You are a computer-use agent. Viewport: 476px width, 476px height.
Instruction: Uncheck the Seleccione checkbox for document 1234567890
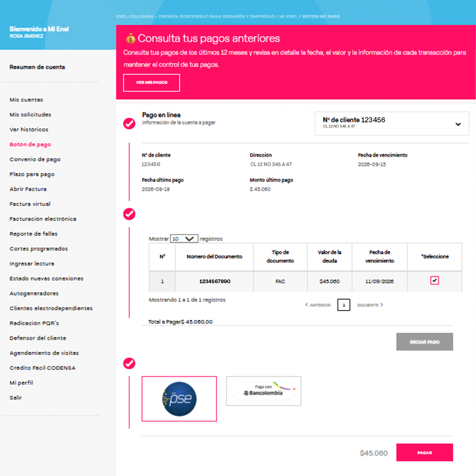[435, 280]
